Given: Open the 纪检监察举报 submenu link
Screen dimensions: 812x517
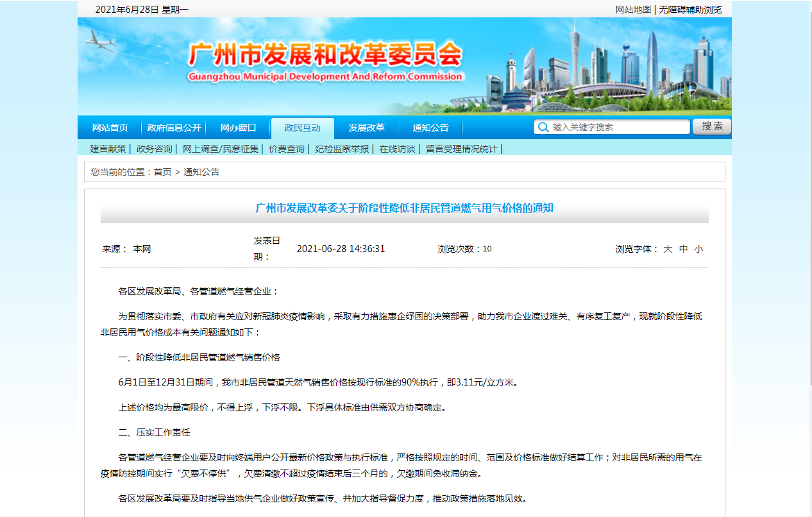Looking at the screenshot, I should coord(342,149).
